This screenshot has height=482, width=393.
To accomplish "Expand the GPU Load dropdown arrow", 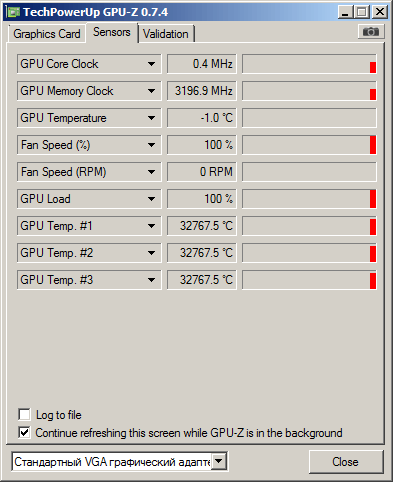I will point(151,199).
